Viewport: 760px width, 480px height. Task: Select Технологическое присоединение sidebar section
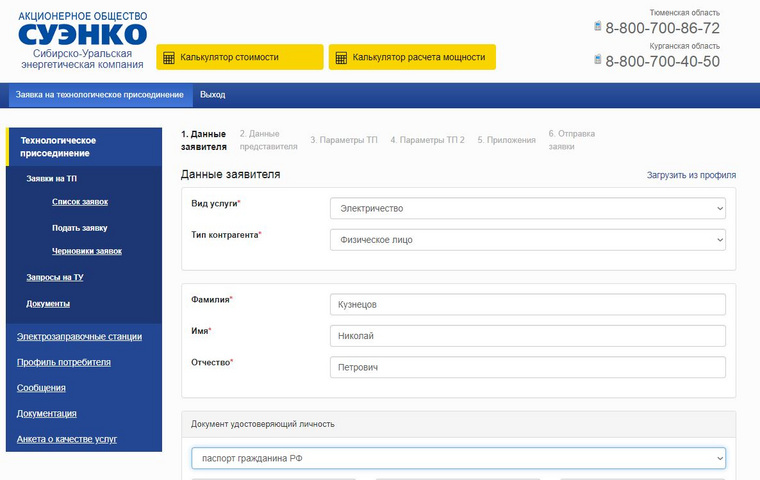84,147
